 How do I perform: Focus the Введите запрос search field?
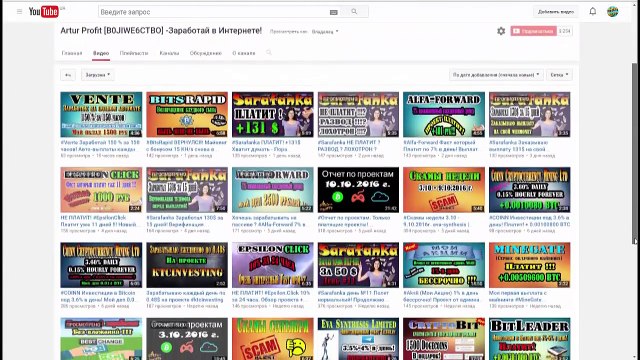pyautogui.click(x=214, y=12)
